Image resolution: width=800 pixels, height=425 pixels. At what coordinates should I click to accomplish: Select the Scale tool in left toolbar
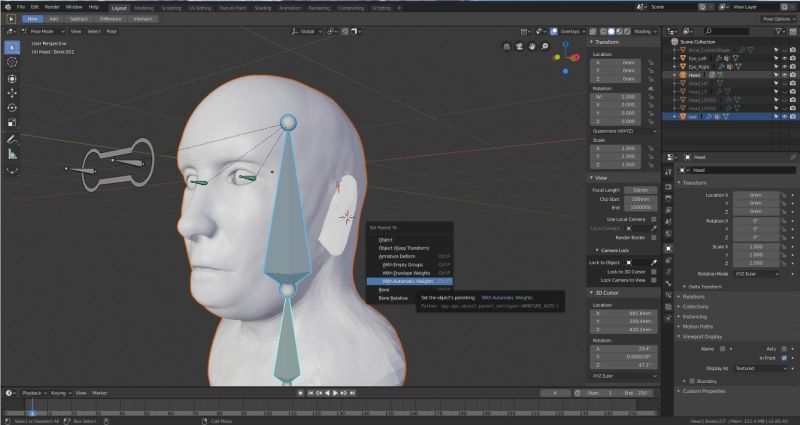12,122
